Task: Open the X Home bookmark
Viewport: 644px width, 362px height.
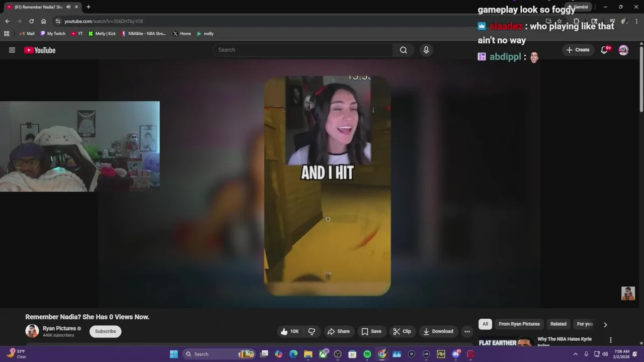Action: pyautogui.click(x=182, y=34)
